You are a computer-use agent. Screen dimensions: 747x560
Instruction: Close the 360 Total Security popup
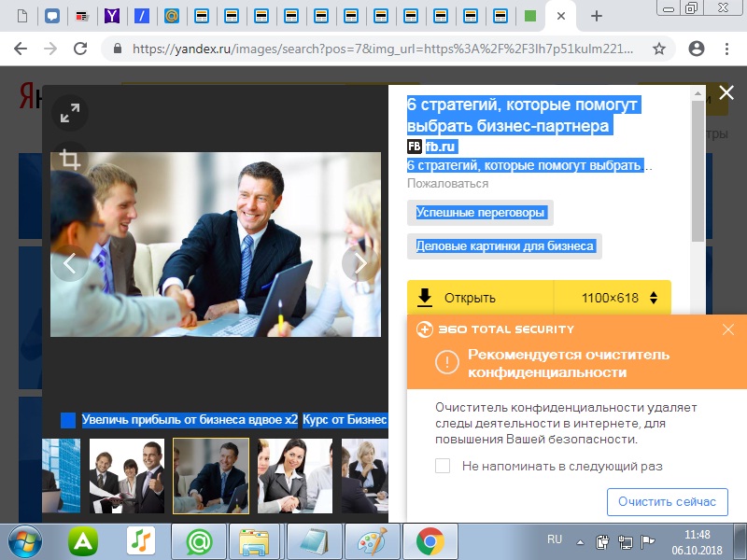728,329
